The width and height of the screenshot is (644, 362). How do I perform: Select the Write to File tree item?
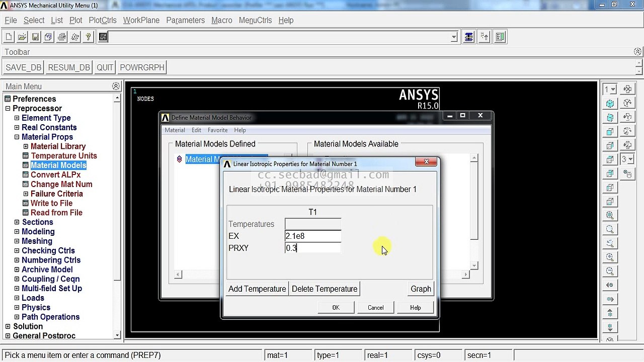click(x=52, y=203)
